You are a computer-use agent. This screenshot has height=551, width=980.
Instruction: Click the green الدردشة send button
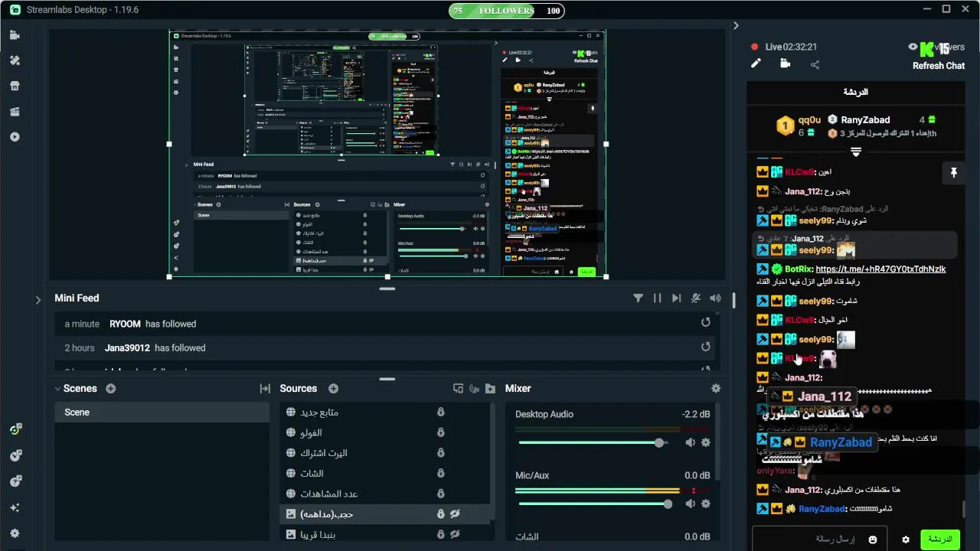pos(939,540)
